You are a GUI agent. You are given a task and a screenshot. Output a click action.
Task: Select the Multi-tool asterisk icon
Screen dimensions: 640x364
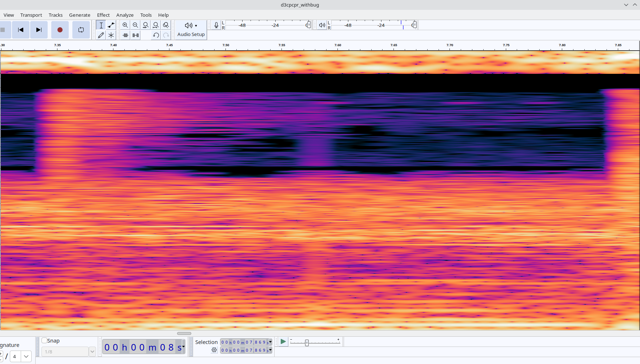pyautogui.click(x=111, y=35)
